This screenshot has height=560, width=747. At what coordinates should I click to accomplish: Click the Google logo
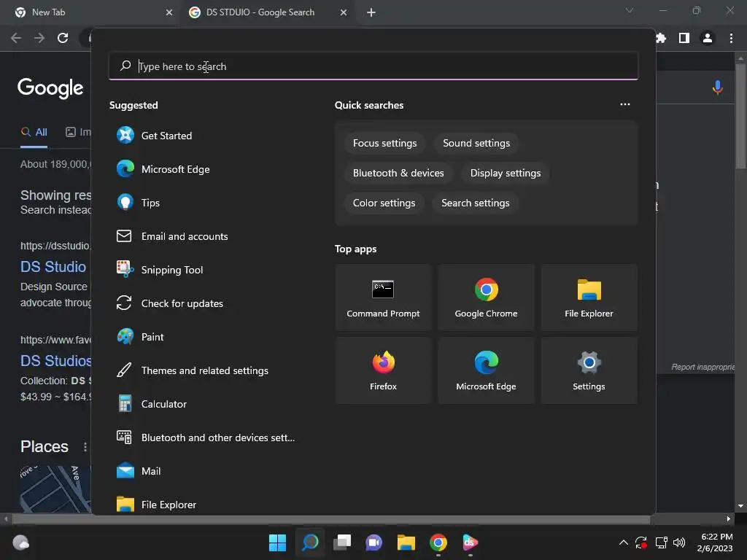[50, 88]
